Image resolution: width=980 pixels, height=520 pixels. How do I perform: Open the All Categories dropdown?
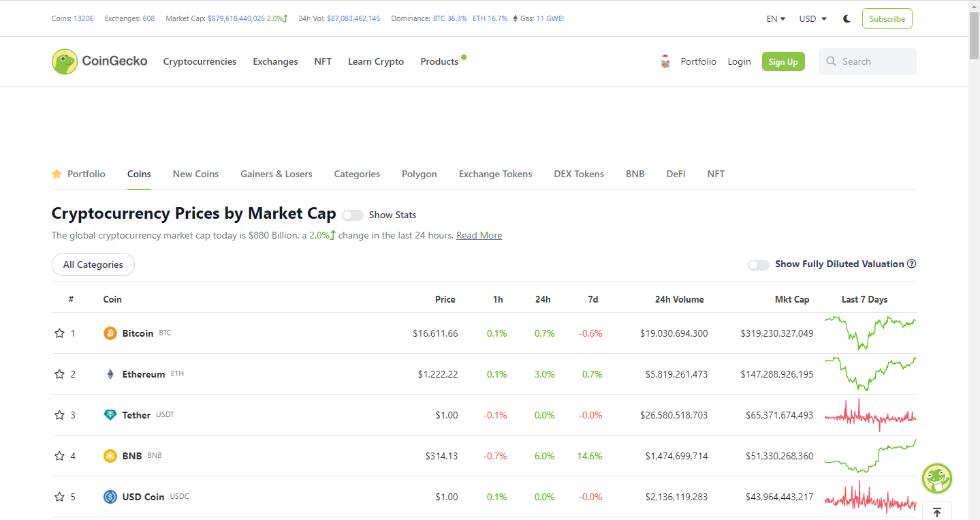pos(93,264)
